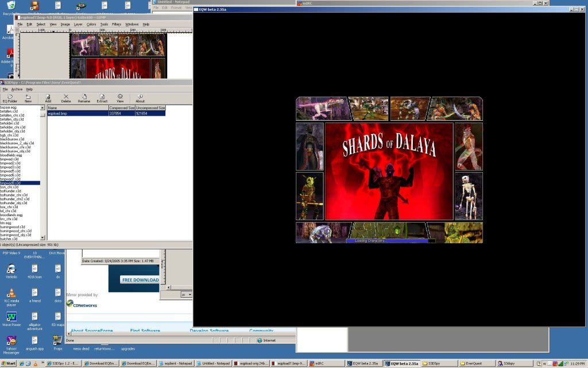Open the 'a friend' desktop file
The width and height of the screenshot is (588, 368).
click(34, 295)
